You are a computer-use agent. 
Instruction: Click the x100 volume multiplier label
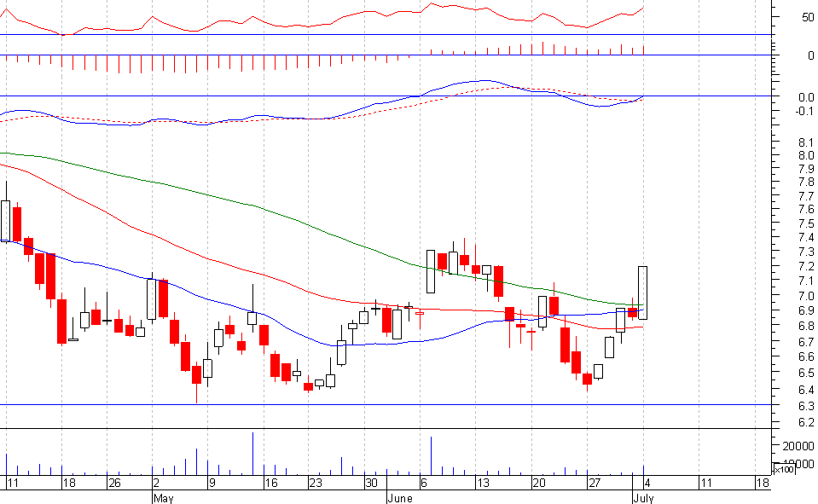(x=784, y=470)
